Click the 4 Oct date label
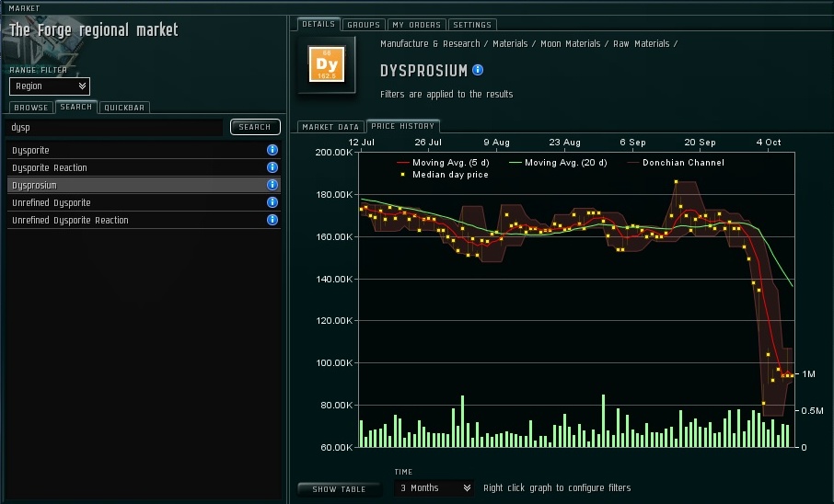Screen dimensions: 834x504 [x=769, y=143]
